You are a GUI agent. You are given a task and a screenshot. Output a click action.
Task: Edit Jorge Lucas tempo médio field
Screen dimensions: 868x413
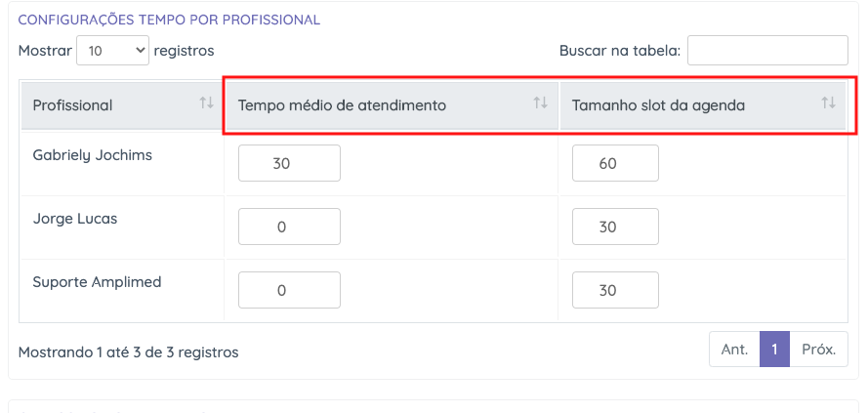pyautogui.click(x=289, y=227)
